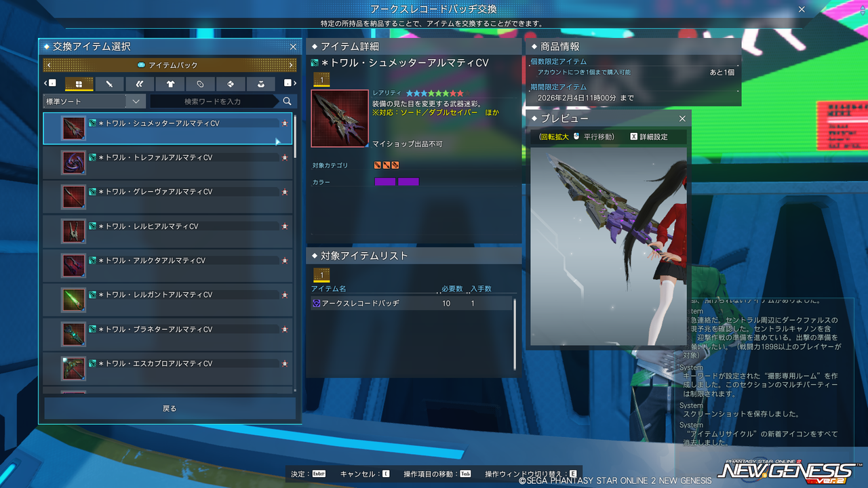Click the トワル・トレファル item thumbnail
The image size is (868, 488).
pyautogui.click(x=73, y=163)
